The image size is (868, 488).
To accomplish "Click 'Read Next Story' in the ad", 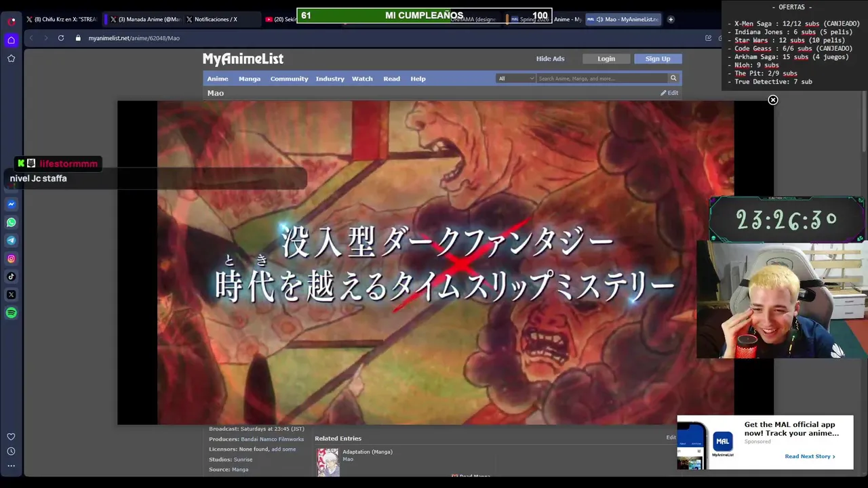I will coord(810,456).
